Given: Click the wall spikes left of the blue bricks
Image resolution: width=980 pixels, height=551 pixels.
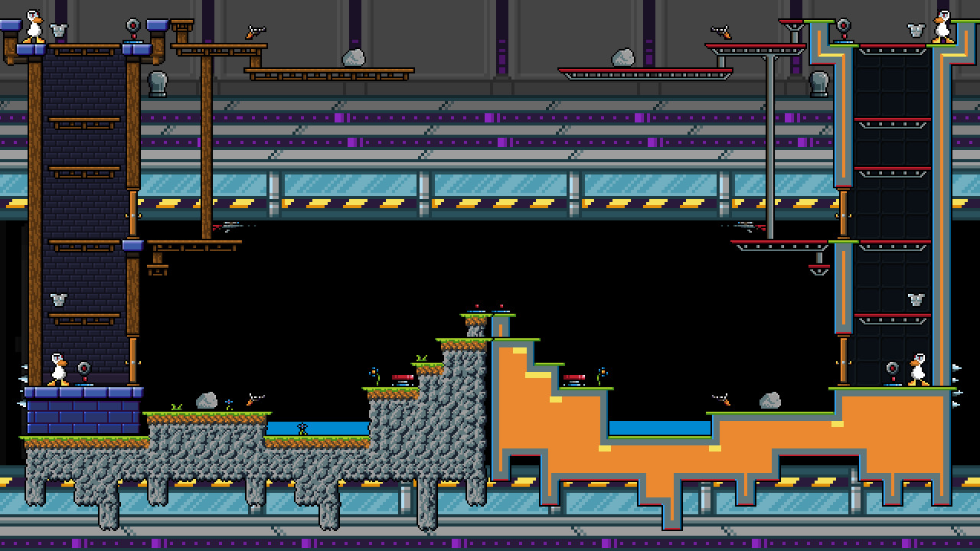Looking at the screenshot, I should [22, 386].
